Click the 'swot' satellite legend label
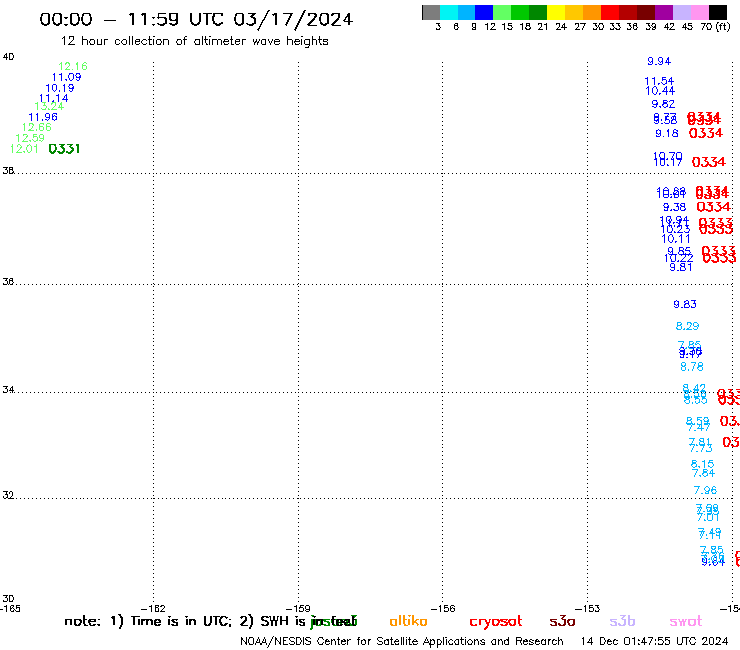This screenshot has height=650, width=740. 686,622
